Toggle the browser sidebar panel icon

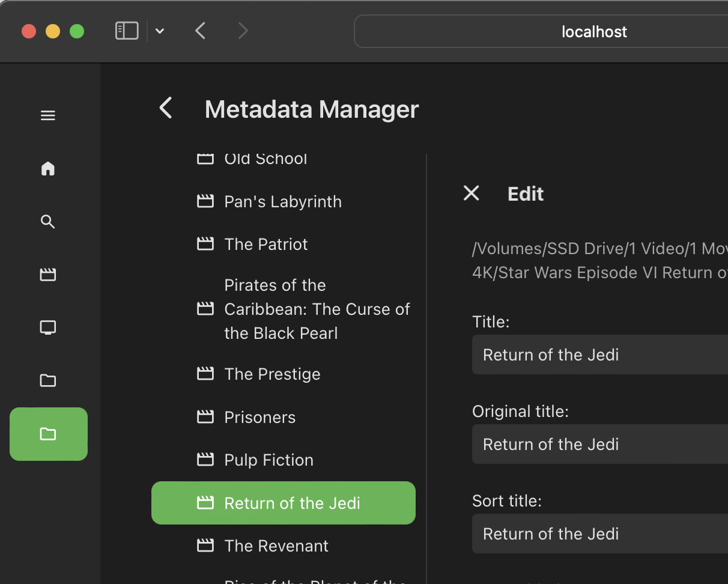tap(127, 31)
